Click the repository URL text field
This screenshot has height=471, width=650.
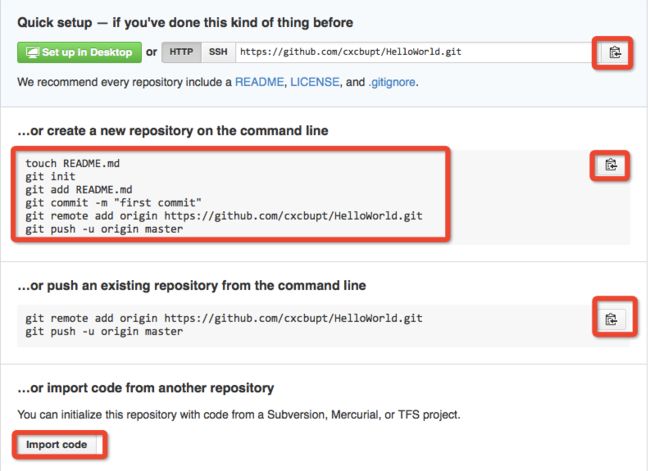tap(415, 52)
